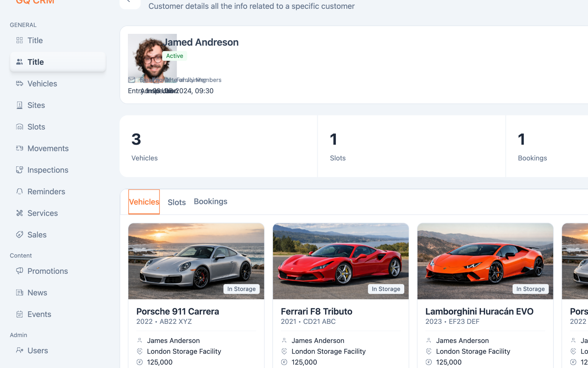
Task: Click the Customer details description text
Action: [251, 6]
